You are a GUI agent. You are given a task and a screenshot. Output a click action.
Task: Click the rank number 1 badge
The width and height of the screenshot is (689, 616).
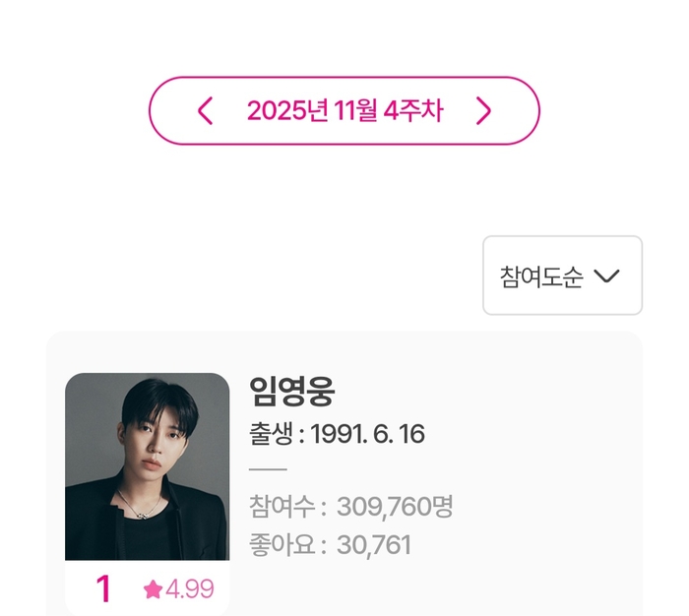pos(103,589)
